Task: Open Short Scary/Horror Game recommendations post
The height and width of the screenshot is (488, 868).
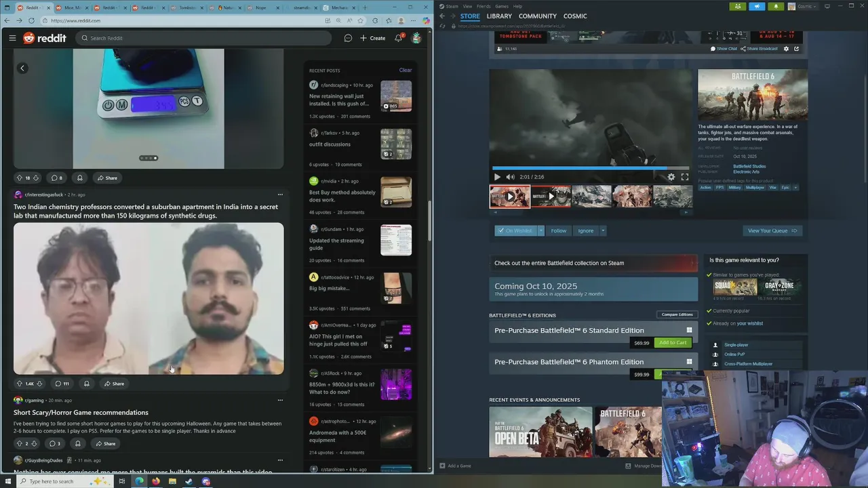Action: pyautogui.click(x=81, y=412)
